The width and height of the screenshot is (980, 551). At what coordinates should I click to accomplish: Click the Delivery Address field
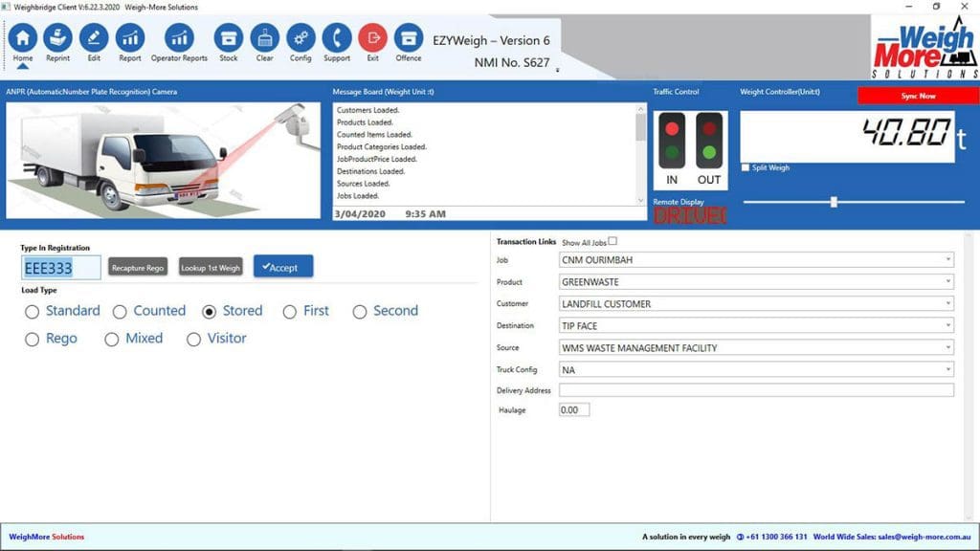coord(756,390)
